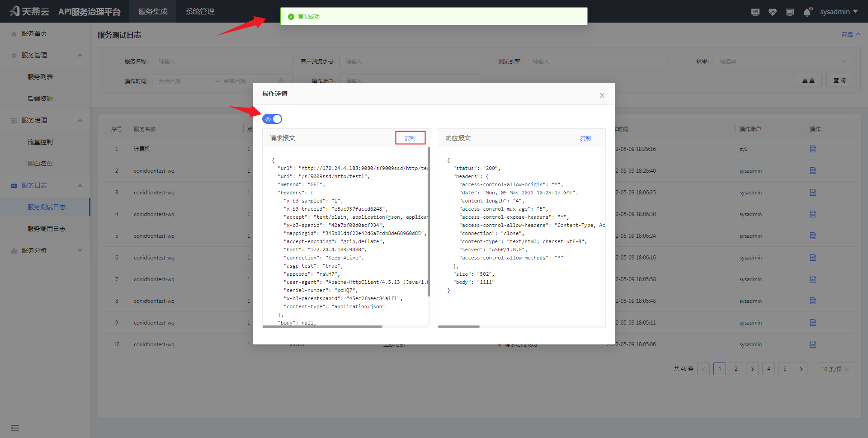Open the notification bell with red badge
Image resolution: width=868 pixels, height=438 pixels.
click(x=807, y=12)
